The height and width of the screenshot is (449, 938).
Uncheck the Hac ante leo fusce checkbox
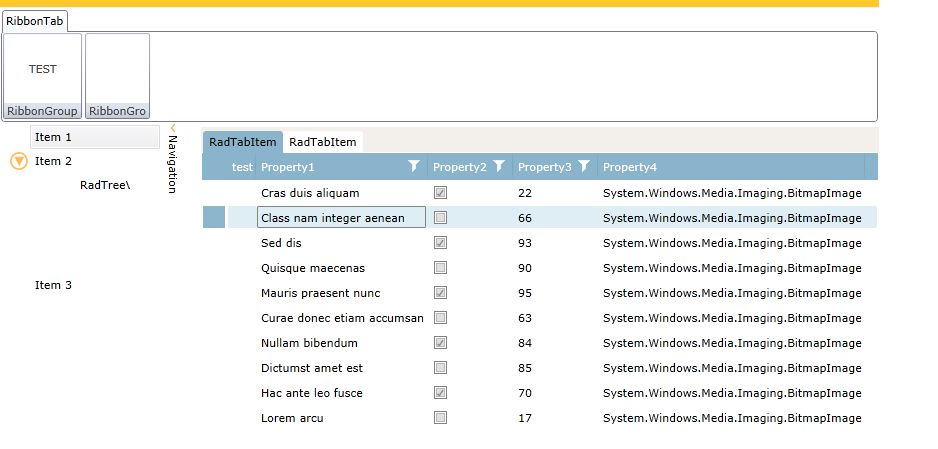pos(441,393)
